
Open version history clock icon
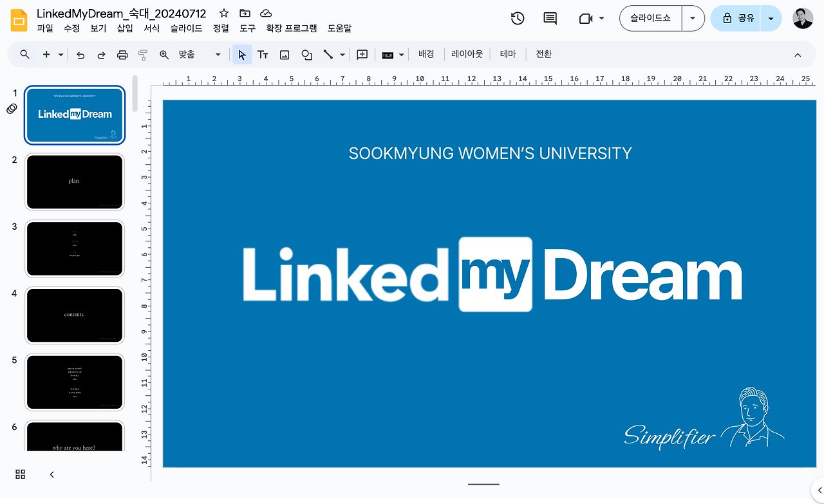[518, 19]
